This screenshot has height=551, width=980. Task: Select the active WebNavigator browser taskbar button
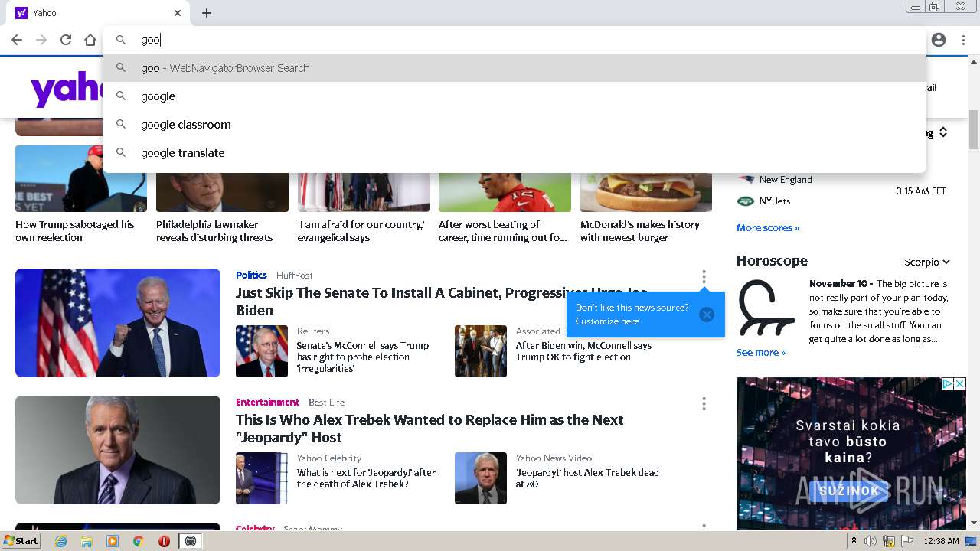click(x=191, y=541)
